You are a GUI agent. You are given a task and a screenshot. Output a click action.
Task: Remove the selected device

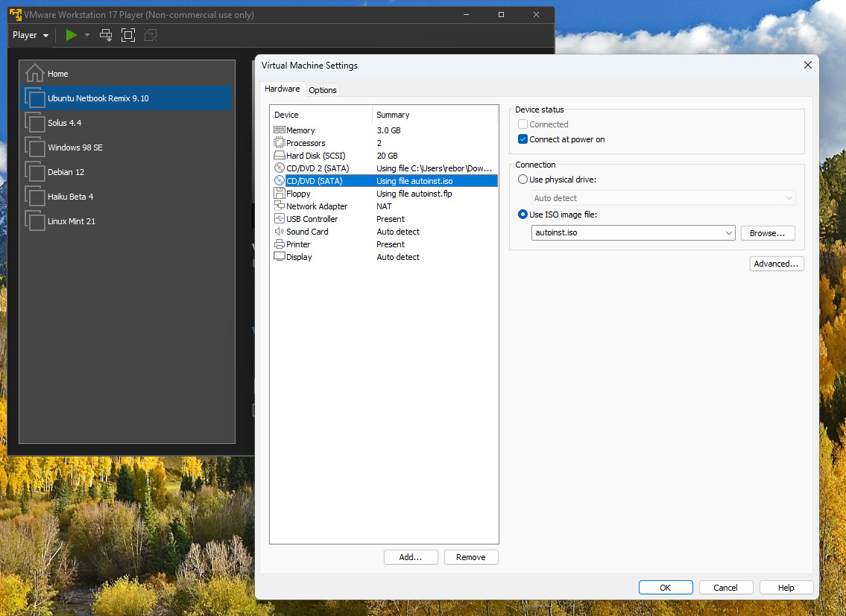coord(470,557)
